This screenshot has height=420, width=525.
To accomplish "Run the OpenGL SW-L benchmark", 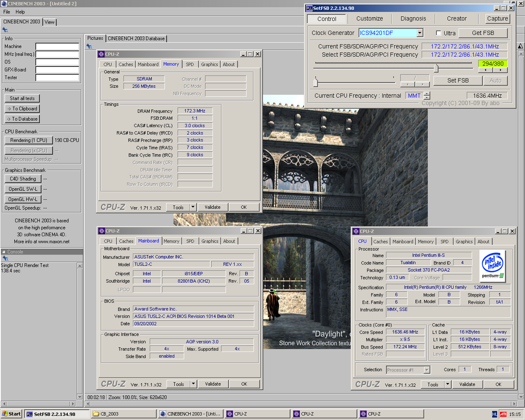I will tap(23, 189).
